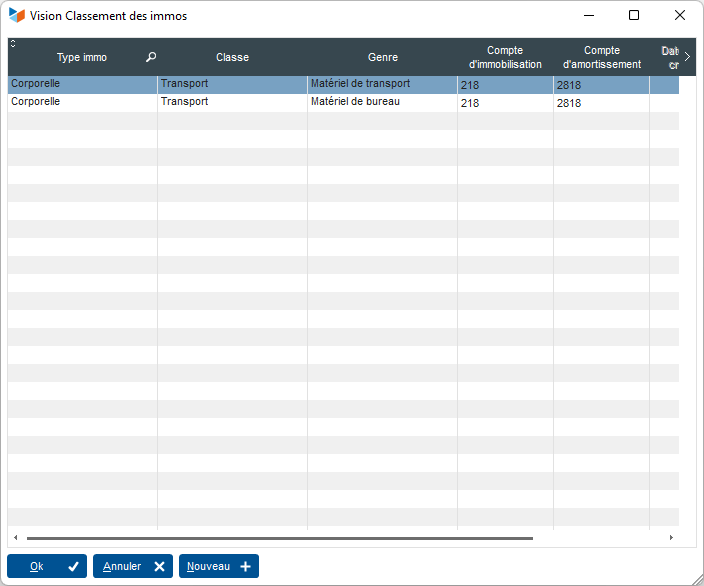Cancel with the Annuler button
This screenshot has width=704, height=586.
point(133,566)
